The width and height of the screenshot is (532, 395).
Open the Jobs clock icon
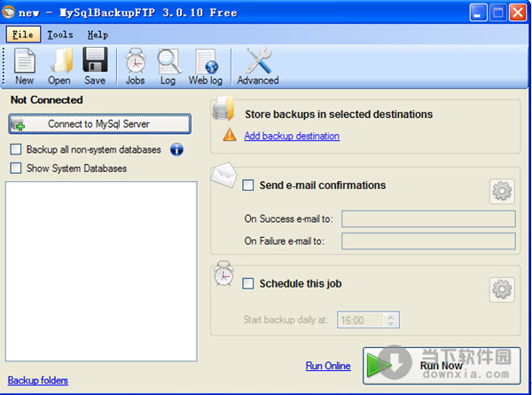coord(135,66)
